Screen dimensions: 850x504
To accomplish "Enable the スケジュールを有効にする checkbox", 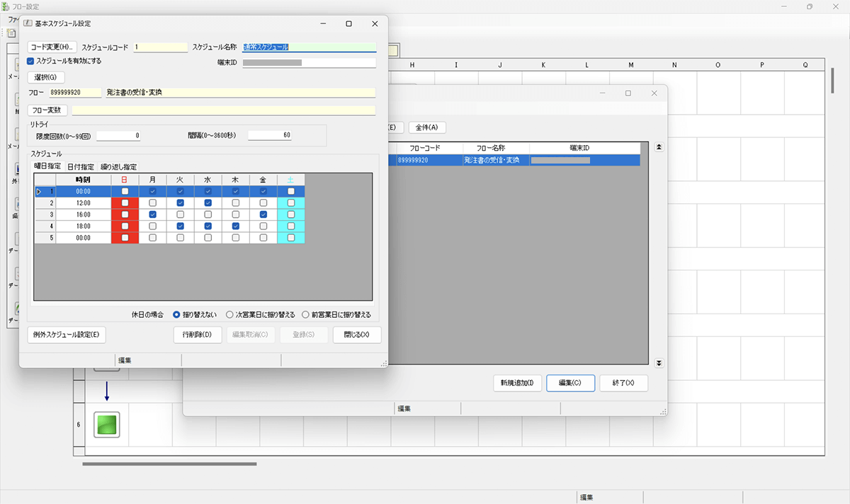I will point(30,61).
